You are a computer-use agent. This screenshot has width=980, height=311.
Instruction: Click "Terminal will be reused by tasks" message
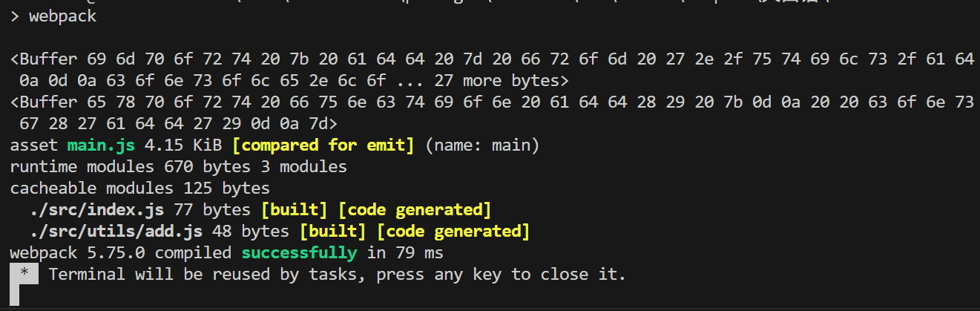[208, 275]
